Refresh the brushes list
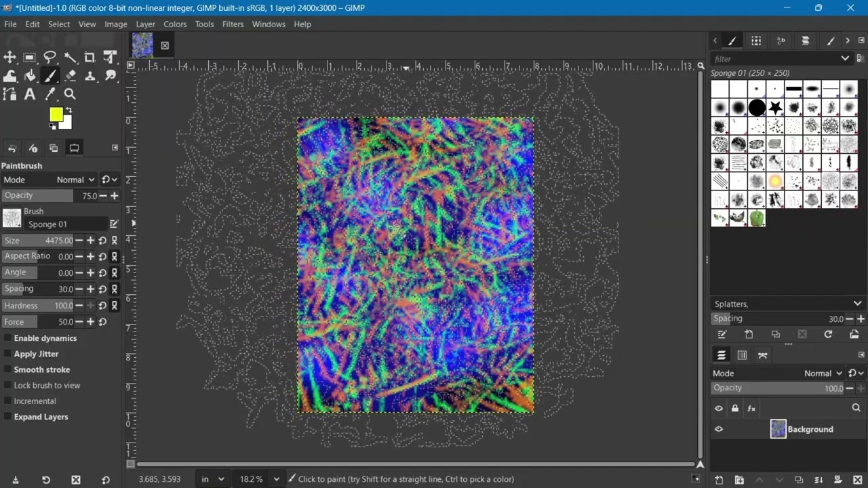 click(x=828, y=335)
